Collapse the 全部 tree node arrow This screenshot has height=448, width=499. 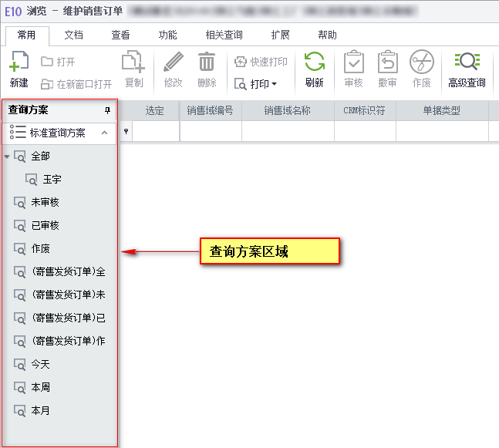pyautogui.click(x=7, y=157)
